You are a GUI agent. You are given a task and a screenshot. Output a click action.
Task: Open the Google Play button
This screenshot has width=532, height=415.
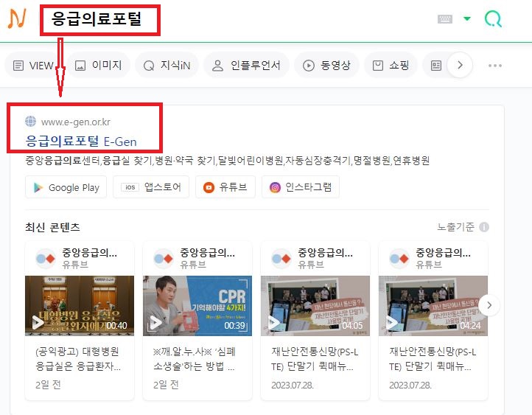coord(66,187)
